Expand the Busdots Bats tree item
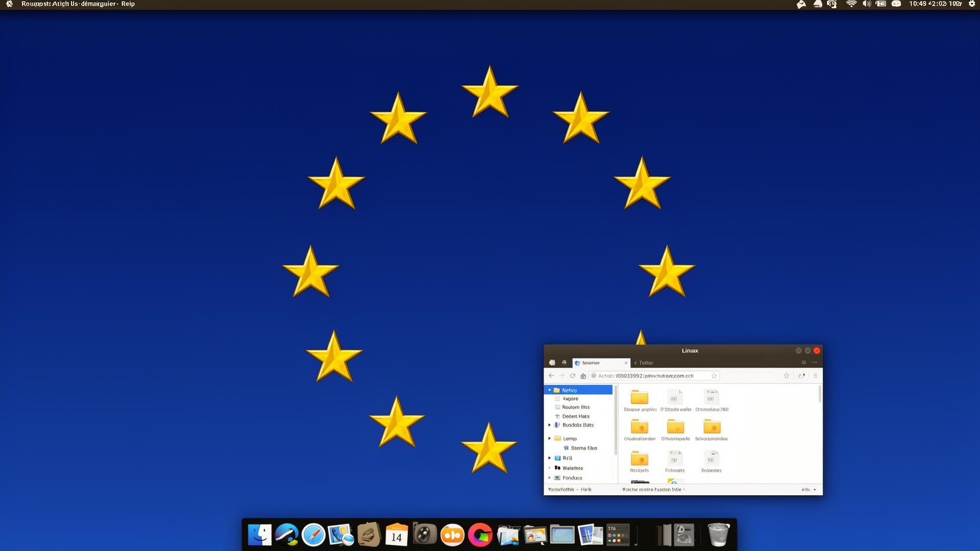This screenshot has height=551, width=980. [x=550, y=425]
